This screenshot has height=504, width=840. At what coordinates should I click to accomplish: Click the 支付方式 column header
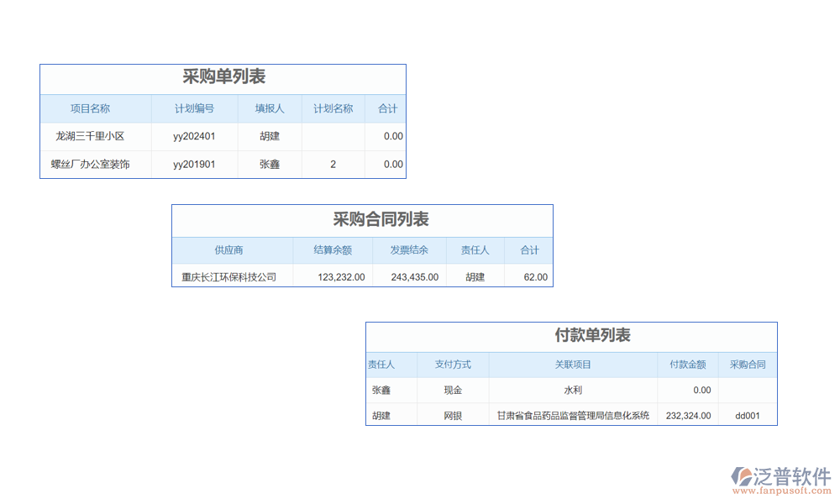tap(453, 365)
